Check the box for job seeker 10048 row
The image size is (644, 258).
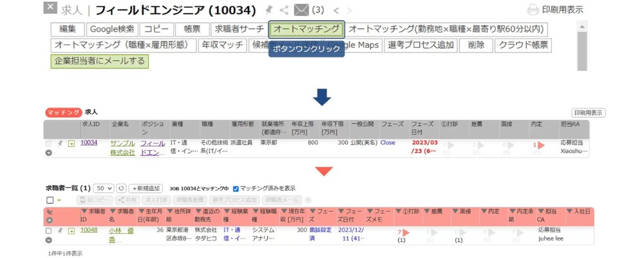coord(49,230)
